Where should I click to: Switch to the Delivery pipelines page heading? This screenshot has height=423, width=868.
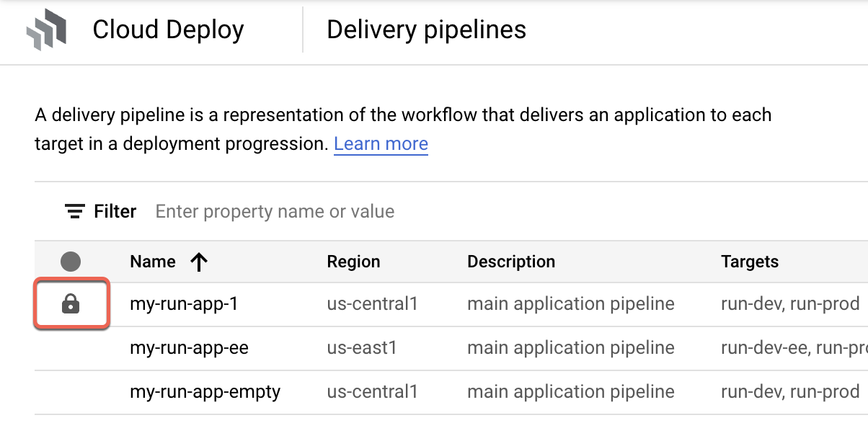(x=426, y=30)
